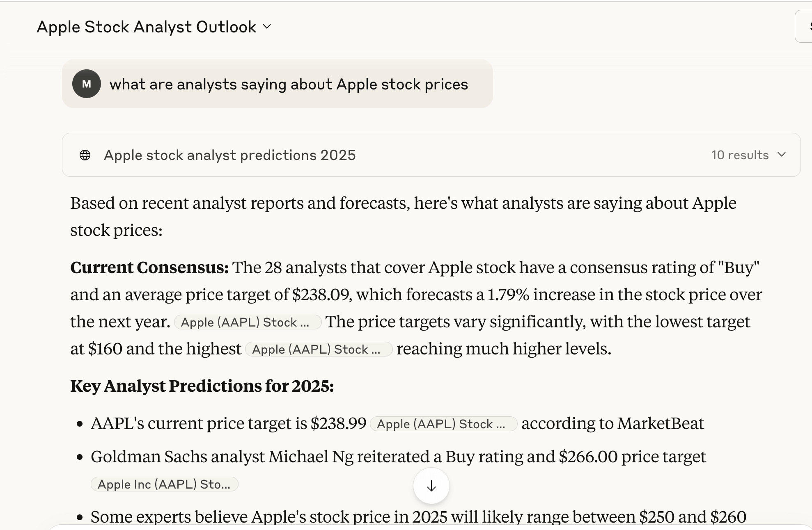Open the citation chip following $238.99
The image size is (812, 530).
pyautogui.click(x=443, y=424)
